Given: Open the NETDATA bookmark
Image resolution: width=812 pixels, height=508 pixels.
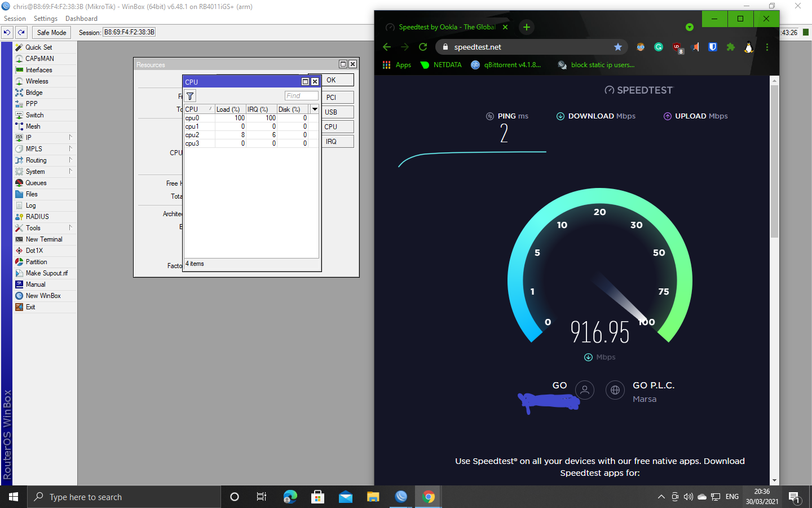Looking at the screenshot, I should pyautogui.click(x=442, y=65).
